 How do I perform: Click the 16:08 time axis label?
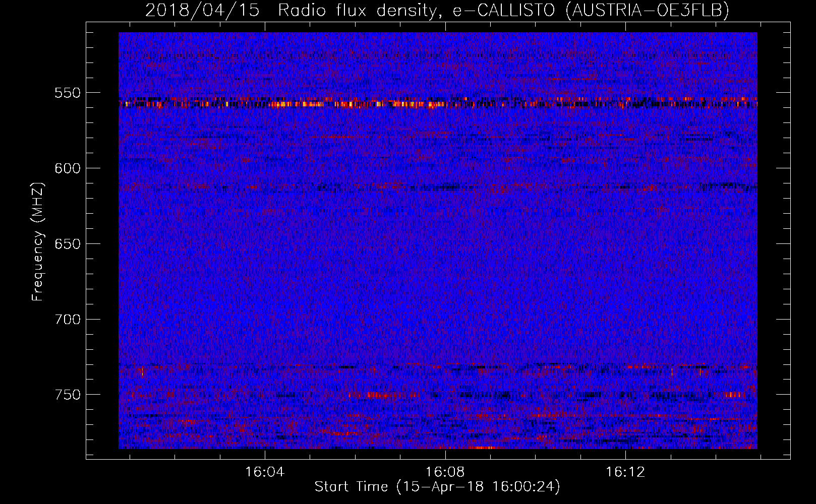pos(445,472)
